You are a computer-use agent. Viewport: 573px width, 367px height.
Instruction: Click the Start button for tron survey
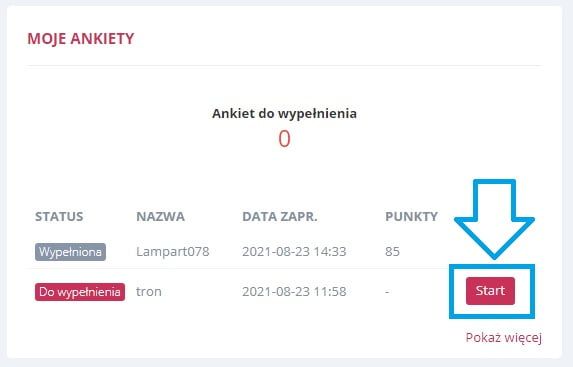click(490, 291)
